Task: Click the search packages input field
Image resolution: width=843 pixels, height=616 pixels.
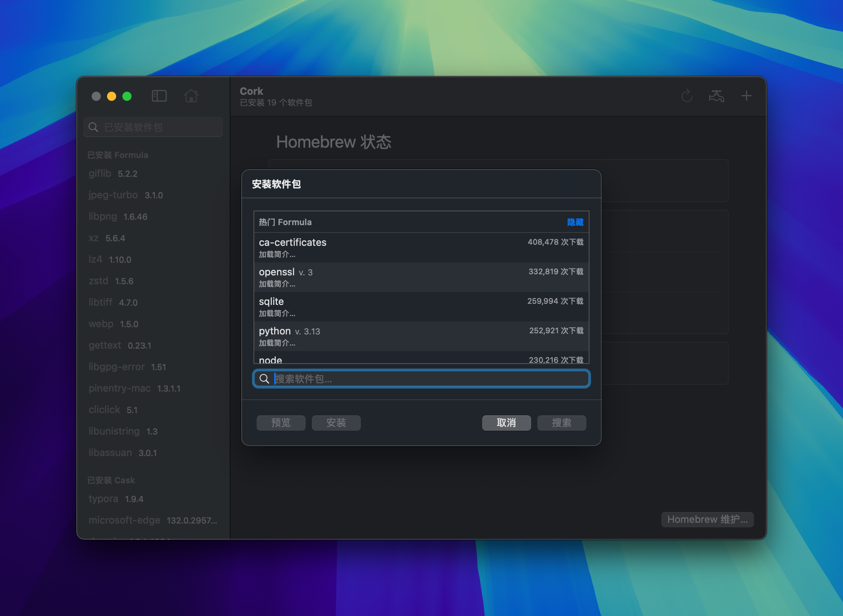Action: [421, 379]
